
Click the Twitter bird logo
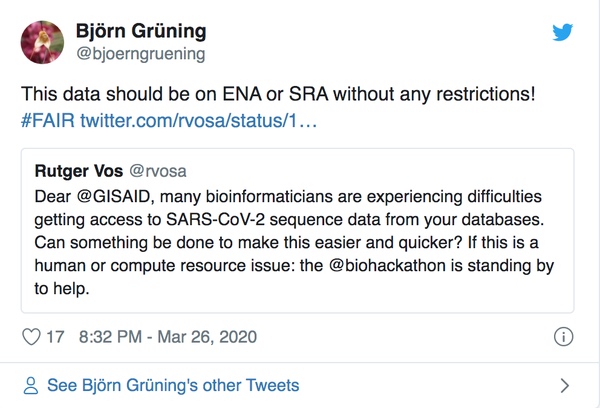tap(563, 32)
